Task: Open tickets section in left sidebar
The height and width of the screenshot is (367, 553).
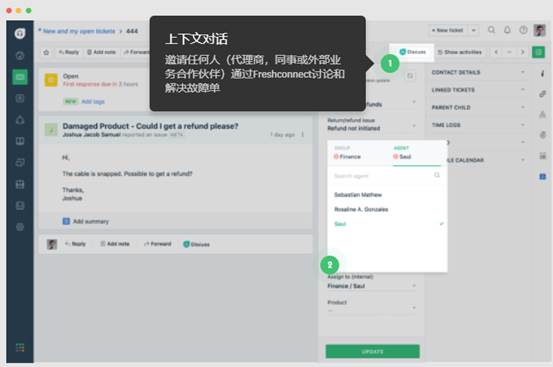Action: point(20,77)
